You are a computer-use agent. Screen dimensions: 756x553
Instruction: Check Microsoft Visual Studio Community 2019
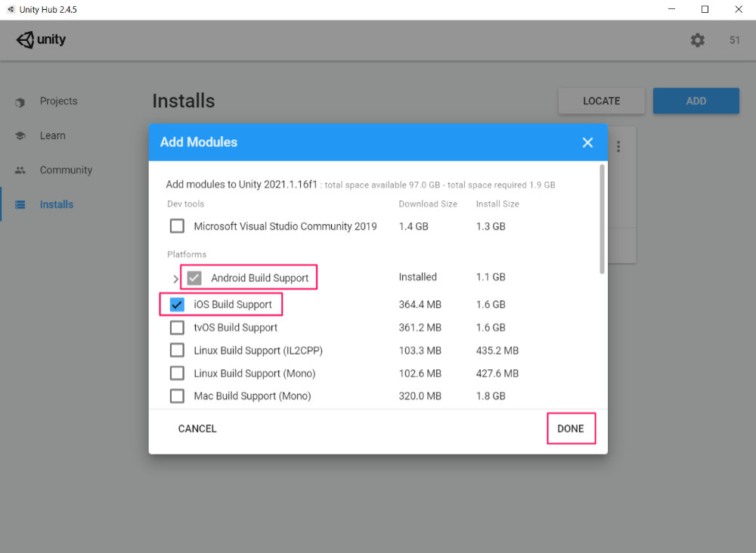(177, 226)
